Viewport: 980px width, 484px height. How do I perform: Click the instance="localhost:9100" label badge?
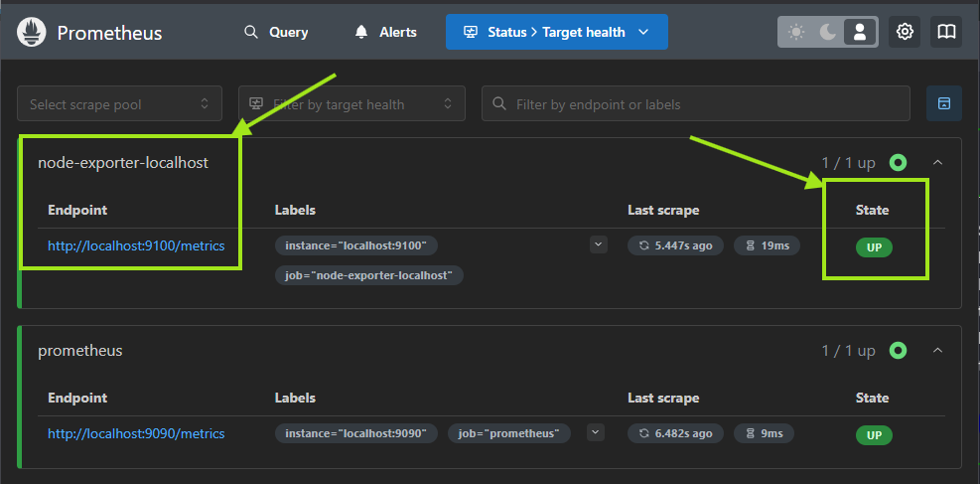click(356, 245)
